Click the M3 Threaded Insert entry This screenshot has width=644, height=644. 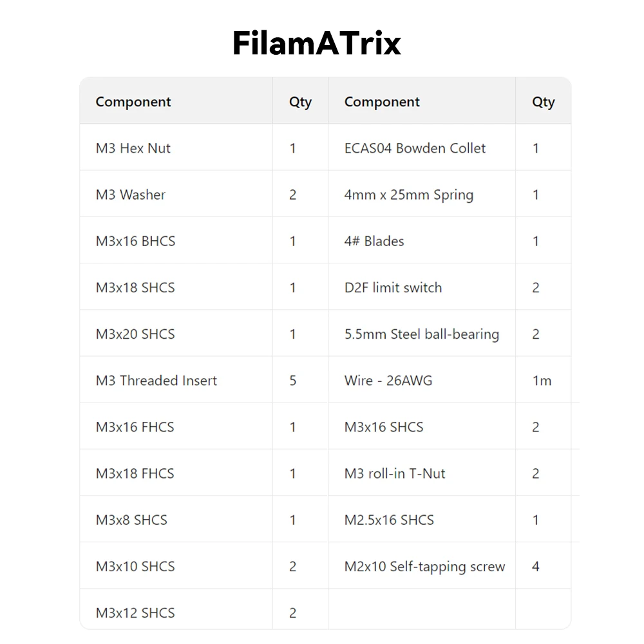pos(156,380)
